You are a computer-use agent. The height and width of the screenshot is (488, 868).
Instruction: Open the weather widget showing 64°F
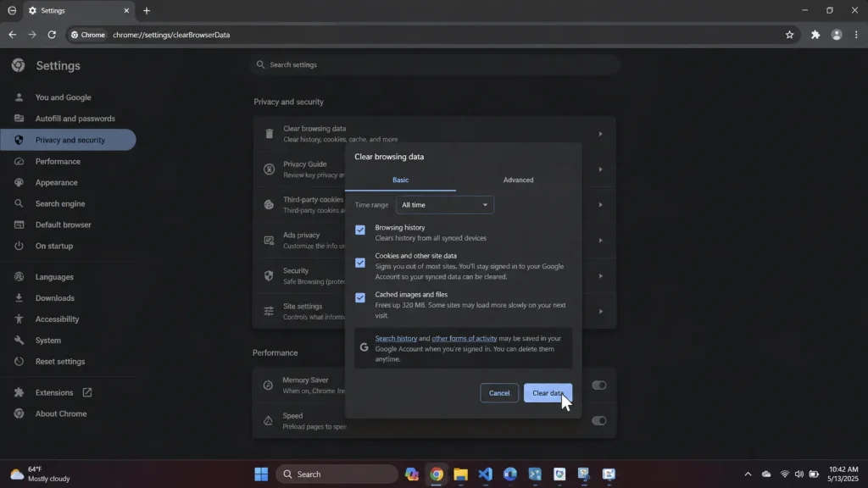tap(40, 474)
